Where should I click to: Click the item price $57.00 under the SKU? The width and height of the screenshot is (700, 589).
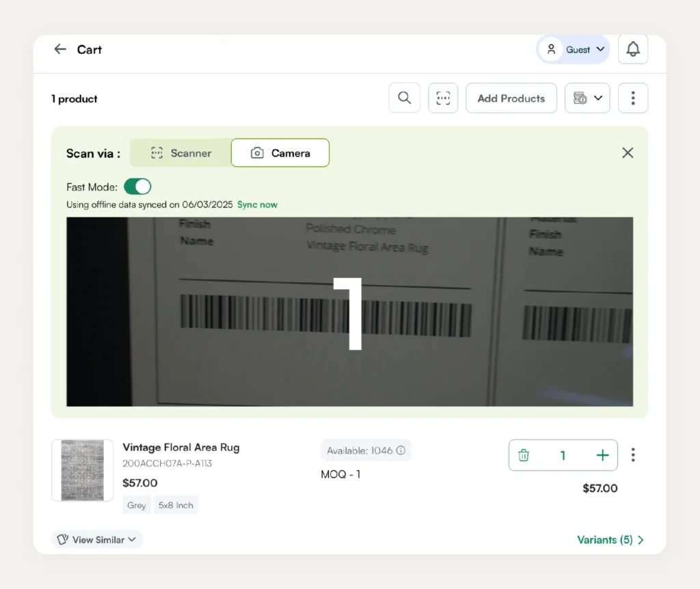139,483
